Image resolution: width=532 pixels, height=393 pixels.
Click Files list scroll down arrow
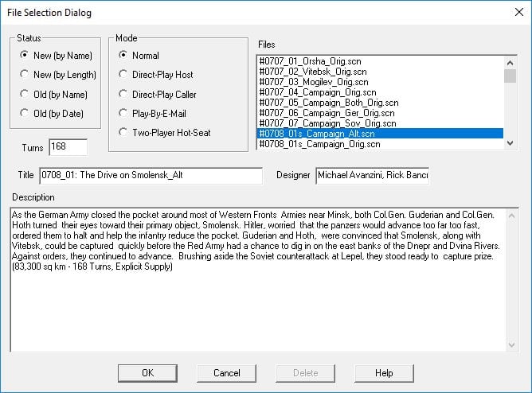tap(510, 143)
